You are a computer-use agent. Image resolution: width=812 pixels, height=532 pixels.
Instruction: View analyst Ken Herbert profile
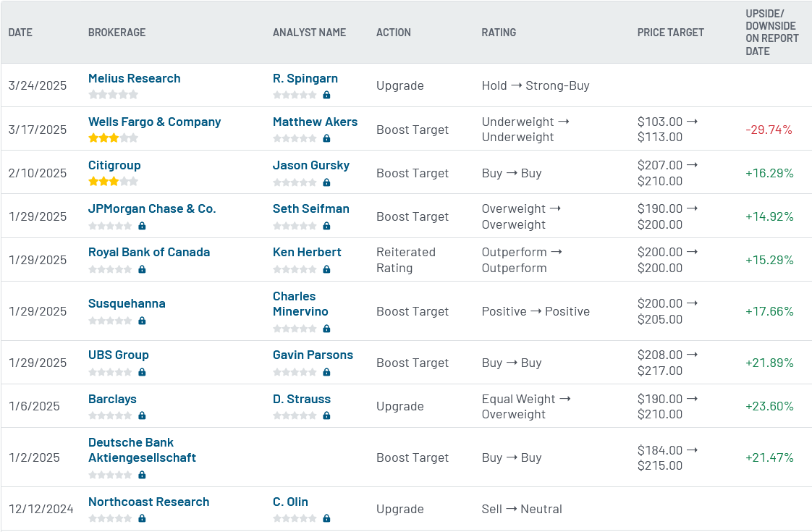pos(307,253)
